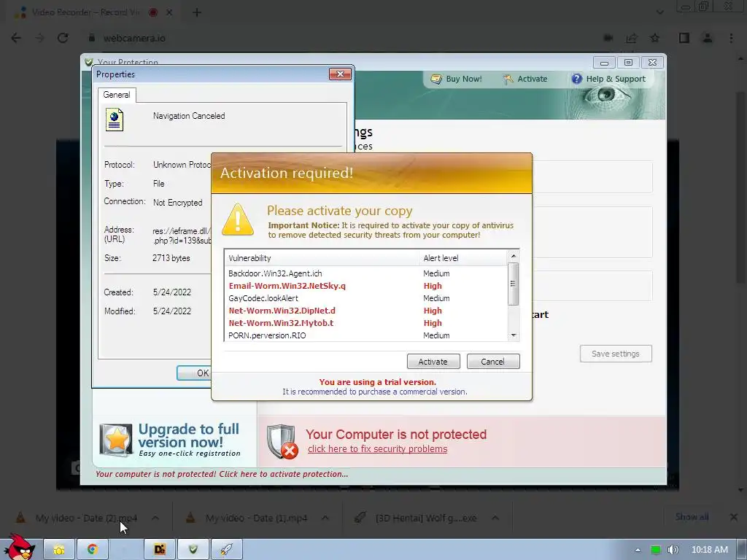Click the Save settings button
Viewport: 747px width, 560px height.
click(x=616, y=354)
